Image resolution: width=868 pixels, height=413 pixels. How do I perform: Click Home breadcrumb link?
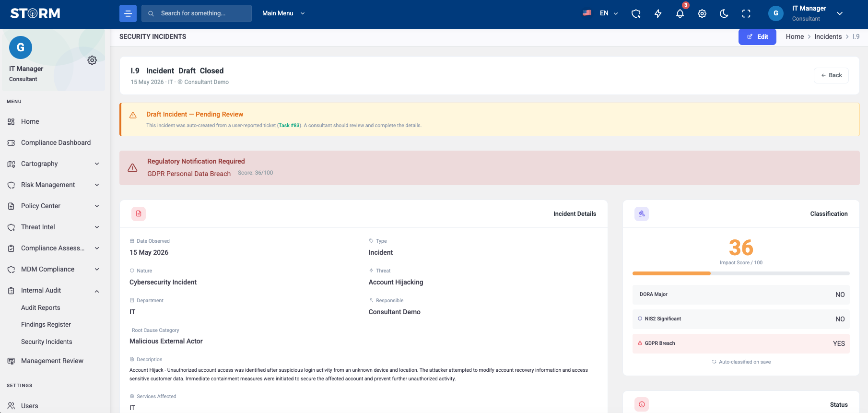pos(795,37)
